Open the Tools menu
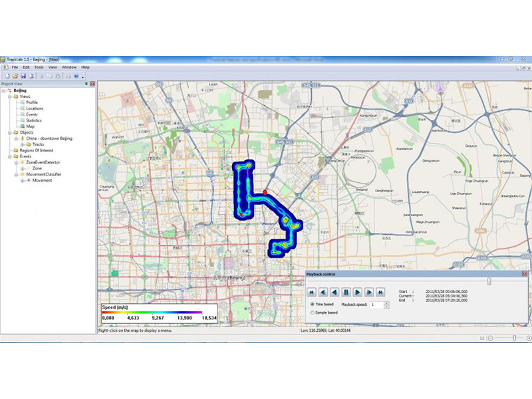The height and width of the screenshot is (399, 532). 39,67
